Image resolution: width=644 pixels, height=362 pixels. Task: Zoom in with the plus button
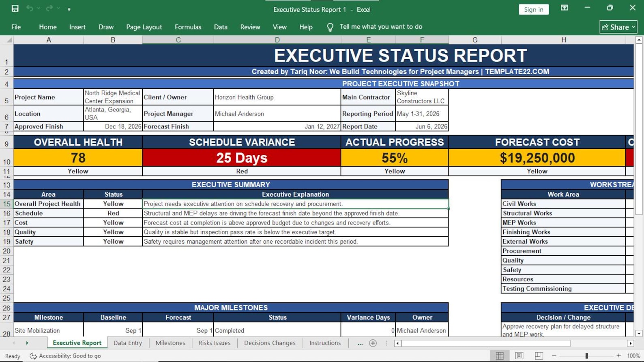click(x=618, y=356)
